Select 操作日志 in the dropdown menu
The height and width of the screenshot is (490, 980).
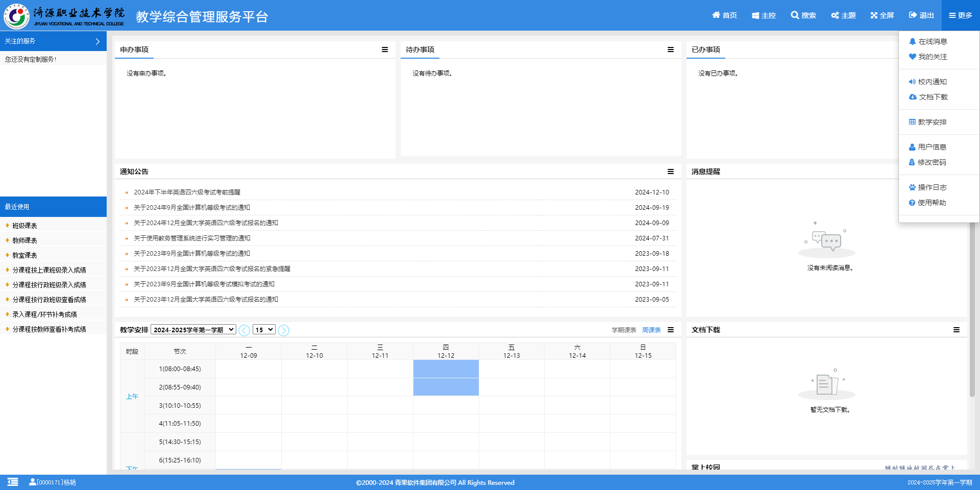pyautogui.click(x=932, y=187)
